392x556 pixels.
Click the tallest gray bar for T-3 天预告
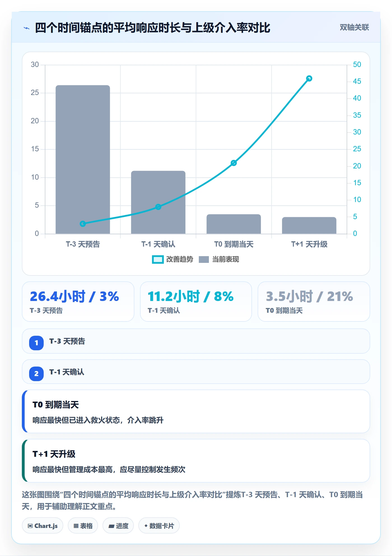(83, 159)
